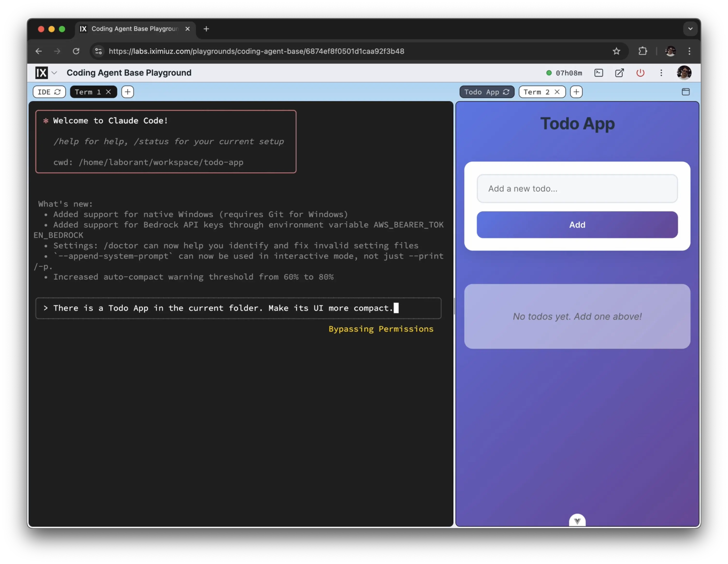The width and height of the screenshot is (728, 564).
Task: Click the Add button in Todo App
Action: 577,225
